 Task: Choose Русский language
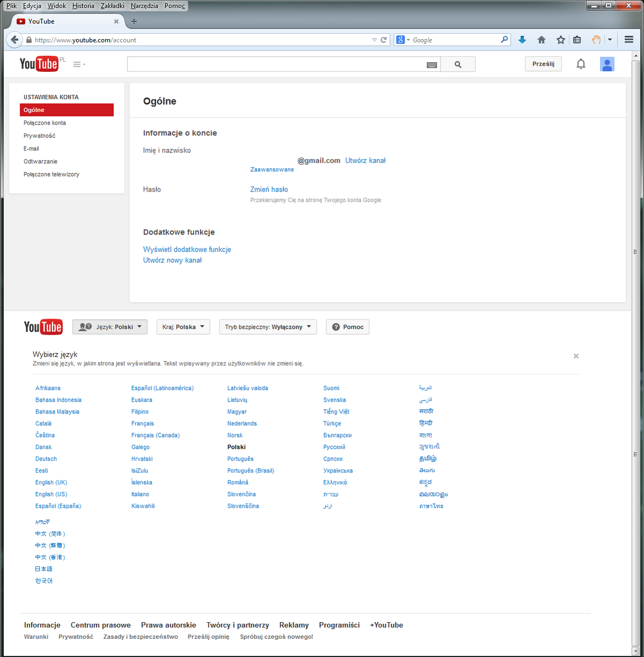pyautogui.click(x=334, y=447)
